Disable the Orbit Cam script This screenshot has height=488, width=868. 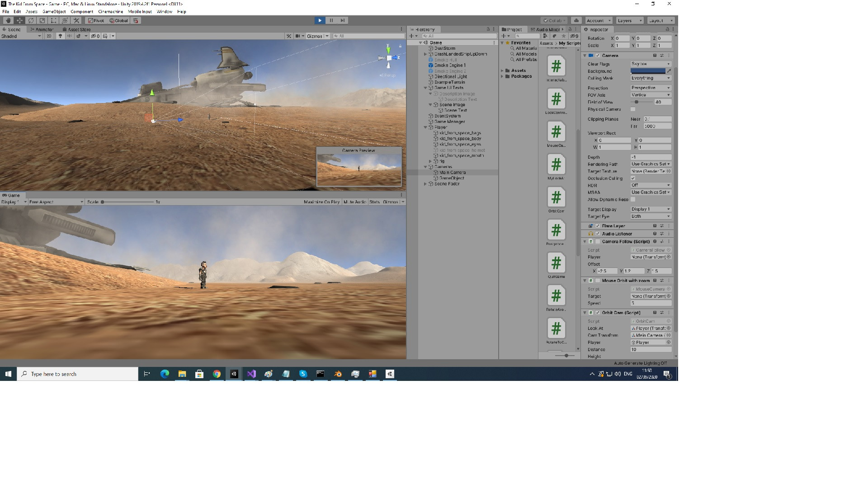(x=598, y=313)
